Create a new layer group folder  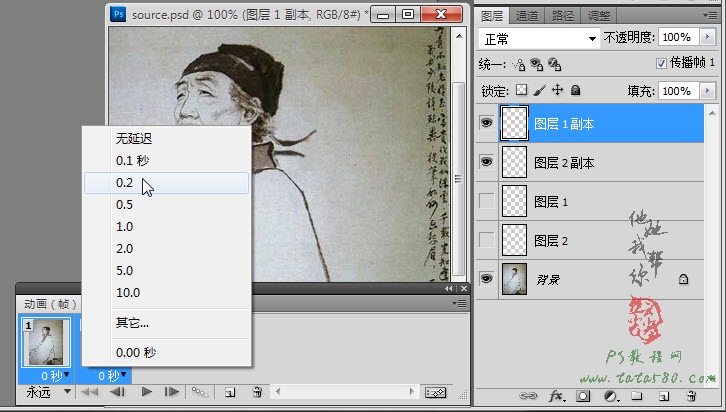pos(637,396)
